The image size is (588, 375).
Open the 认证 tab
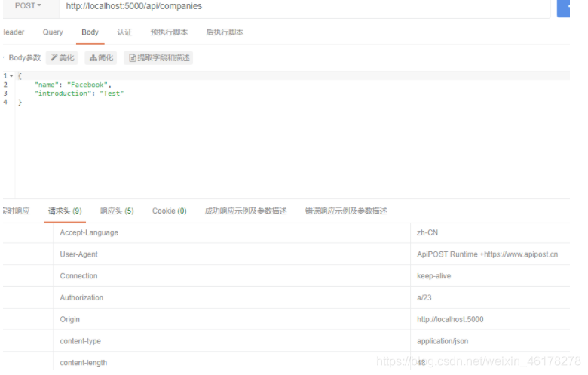pyautogui.click(x=124, y=32)
